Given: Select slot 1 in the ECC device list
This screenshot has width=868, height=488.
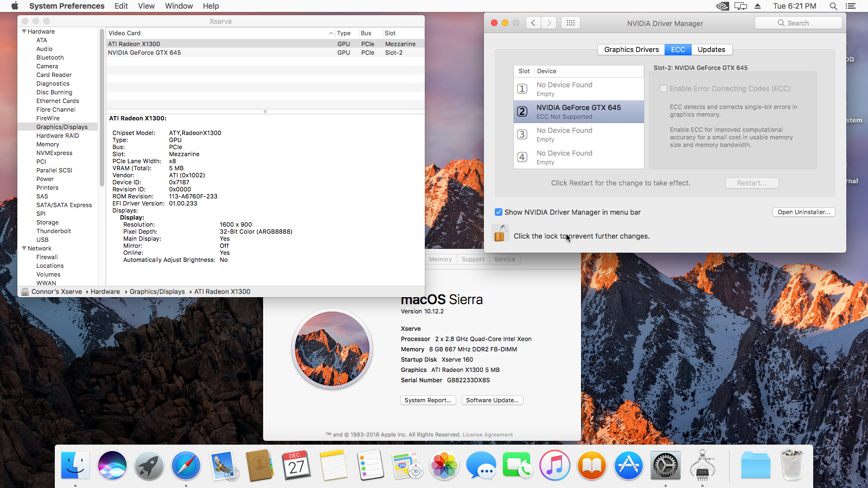Looking at the screenshot, I should coord(579,89).
